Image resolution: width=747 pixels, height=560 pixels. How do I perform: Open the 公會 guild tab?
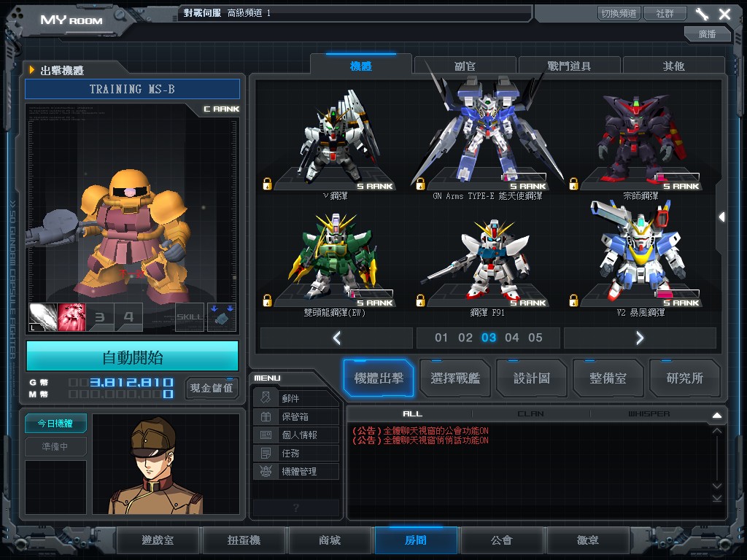[x=502, y=540]
